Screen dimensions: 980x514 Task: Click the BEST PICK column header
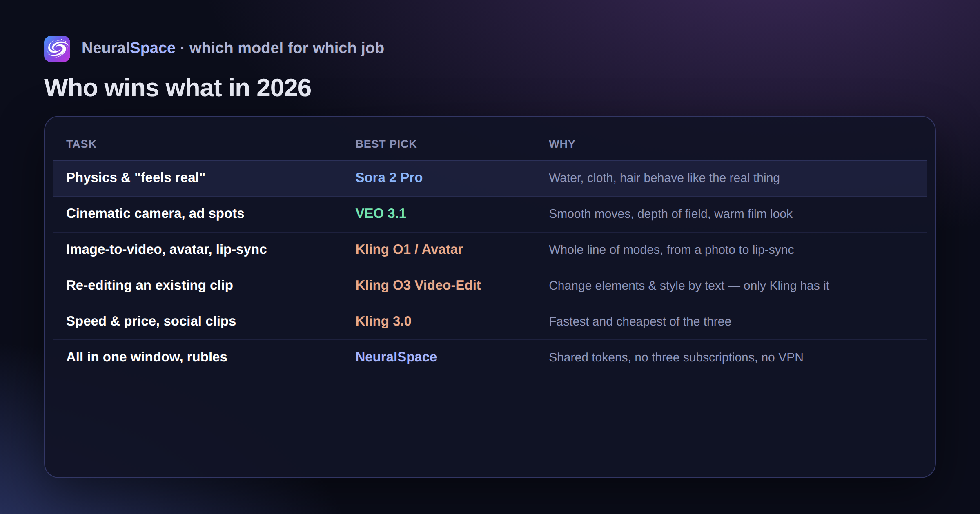386,144
